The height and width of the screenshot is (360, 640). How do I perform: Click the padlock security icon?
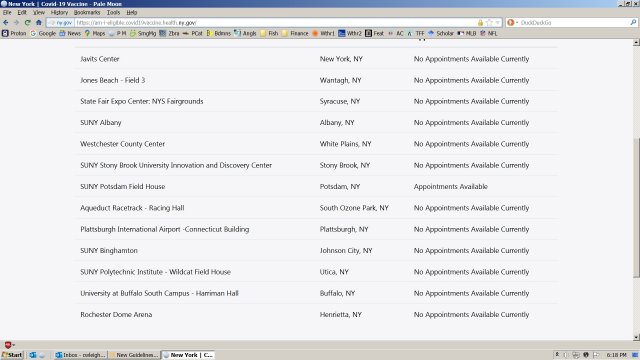click(480, 23)
